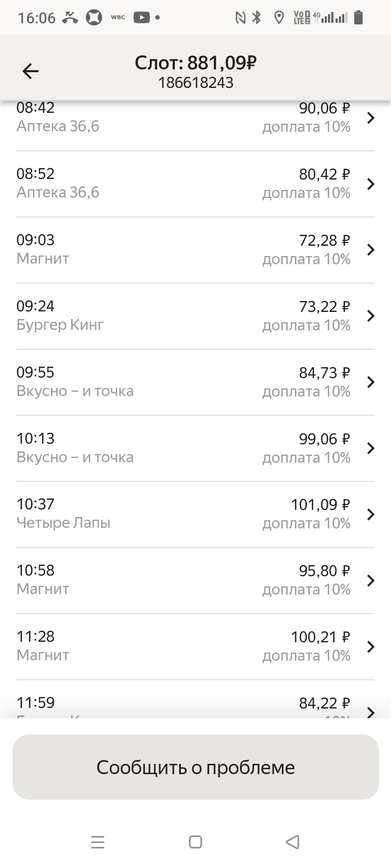Screen dimensions: 391x868
Task: Expand the 09:24 Бургер Кинг order chevron
Action: 371,316
